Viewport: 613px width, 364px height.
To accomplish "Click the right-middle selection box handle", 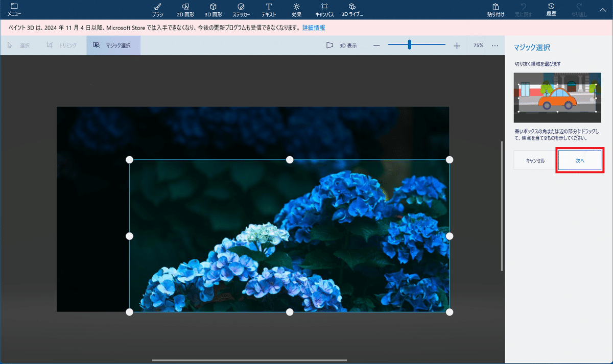I will [x=450, y=236].
